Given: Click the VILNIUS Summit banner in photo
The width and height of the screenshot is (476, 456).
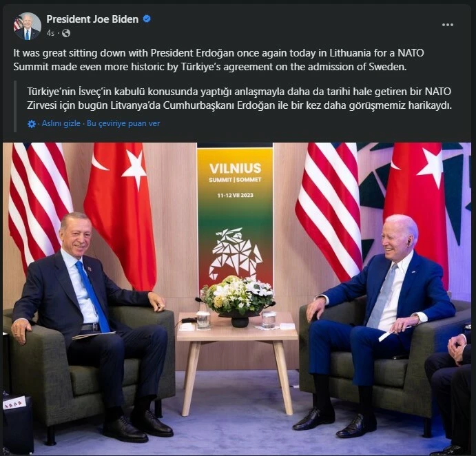Looking at the screenshot, I should [x=235, y=218].
